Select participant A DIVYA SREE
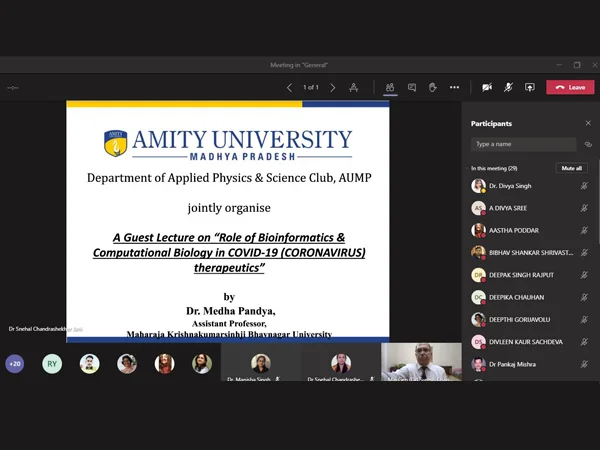This screenshot has width=600, height=450. pyautogui.click(x=529, y=208)
